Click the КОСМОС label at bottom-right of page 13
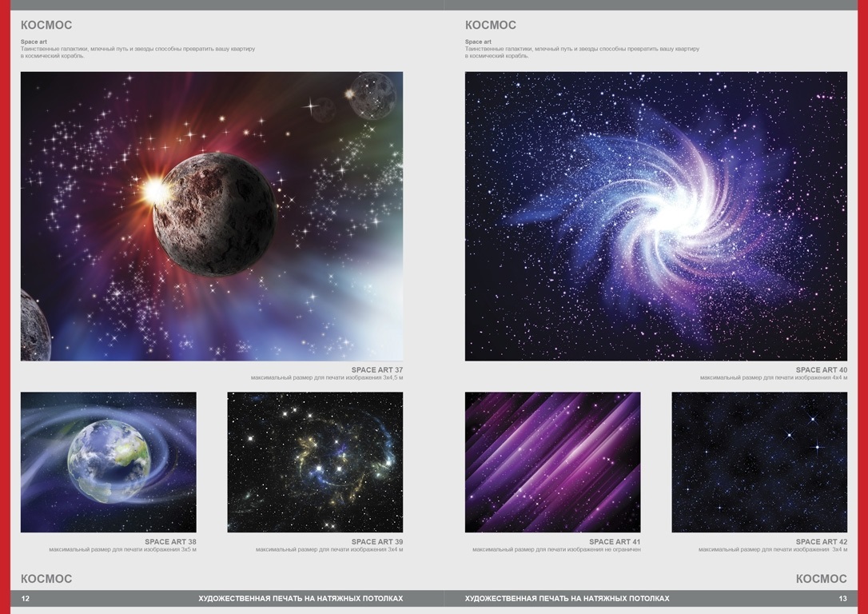Image resolution: width=868 pixels, height=614 pixels. point(821,579)
